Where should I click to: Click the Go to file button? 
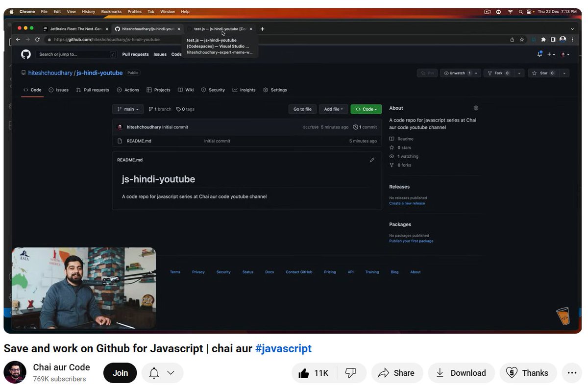[x=302, y=109]
